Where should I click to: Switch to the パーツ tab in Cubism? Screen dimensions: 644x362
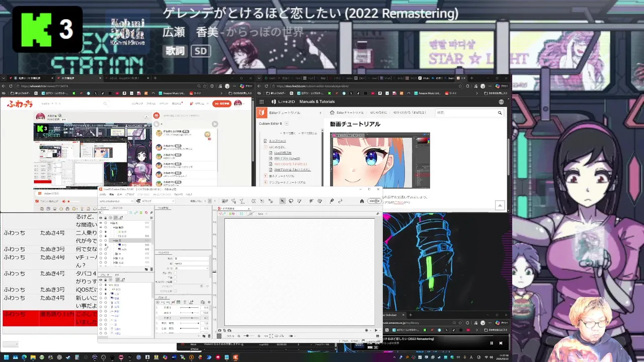click(x=103, y=208)
